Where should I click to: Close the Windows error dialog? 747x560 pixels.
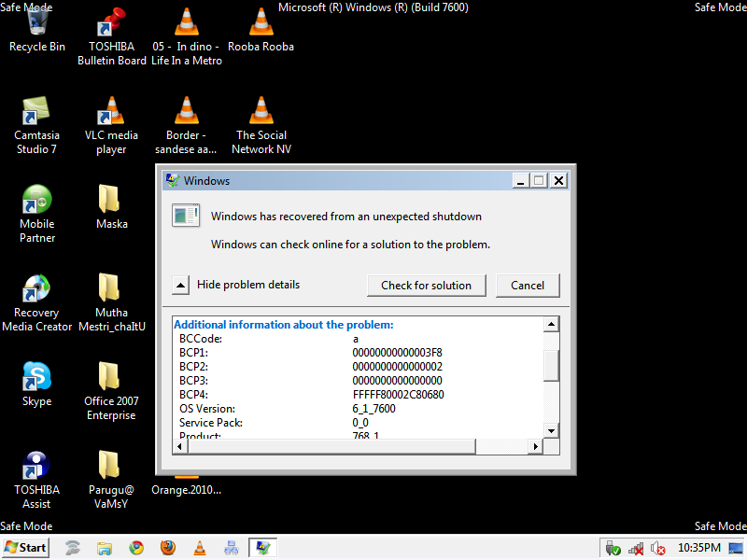[558, 181]
